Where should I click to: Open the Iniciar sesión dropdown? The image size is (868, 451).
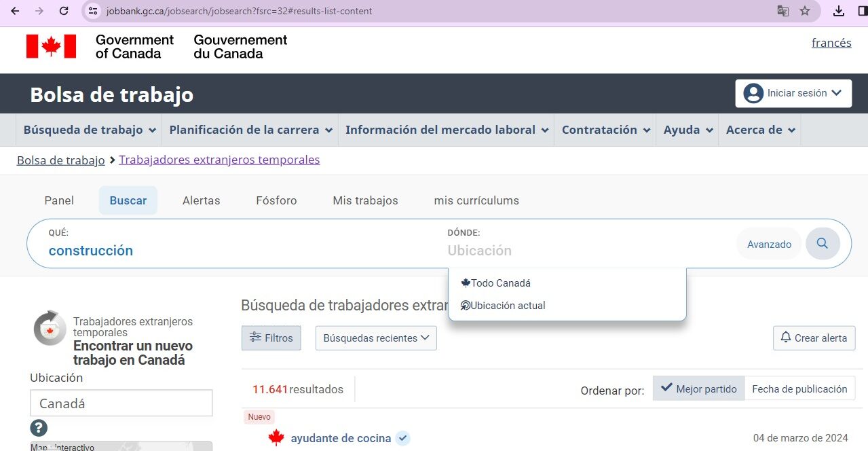793,93
